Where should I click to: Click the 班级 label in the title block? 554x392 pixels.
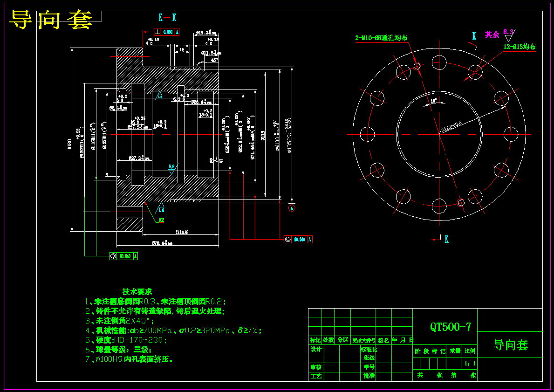pyautogui.click(x=369, y=358)
